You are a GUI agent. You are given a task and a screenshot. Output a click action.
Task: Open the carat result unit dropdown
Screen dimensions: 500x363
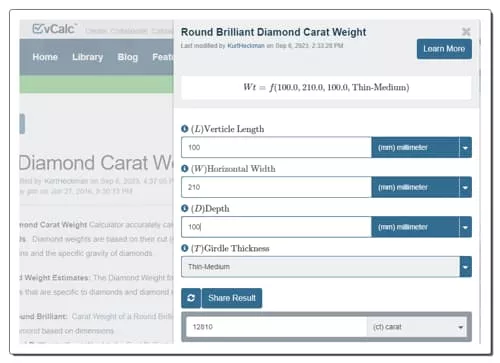pyautogui.click(x=417, y=327)
